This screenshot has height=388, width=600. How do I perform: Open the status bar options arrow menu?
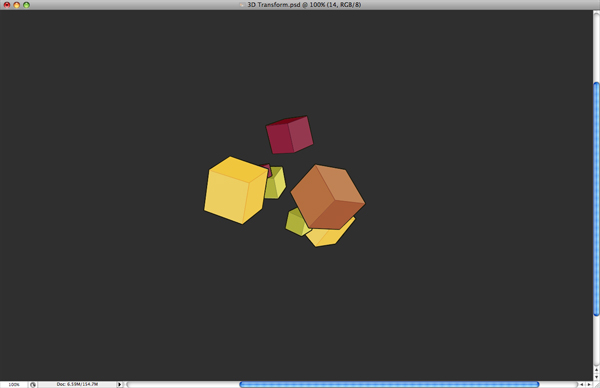119,384
